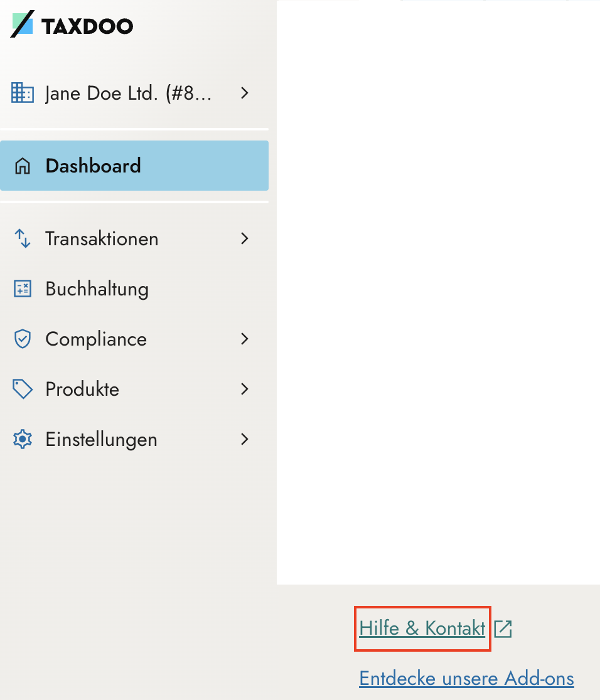Screen dimensions: 600x700
Task: Expand the Einstellungen submenu chevron
Action: pyautogui.click(x=245, y=439)
